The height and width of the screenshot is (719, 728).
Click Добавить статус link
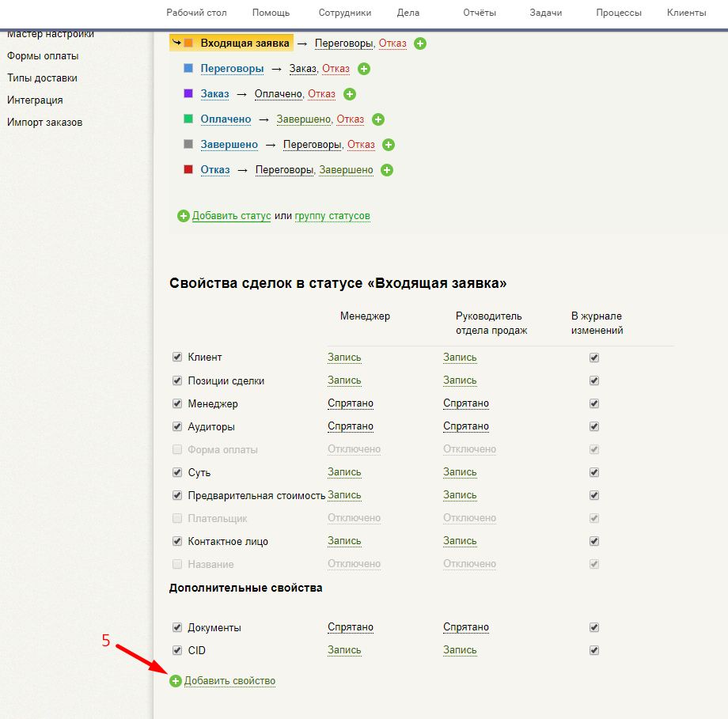(x=232, y=216)
